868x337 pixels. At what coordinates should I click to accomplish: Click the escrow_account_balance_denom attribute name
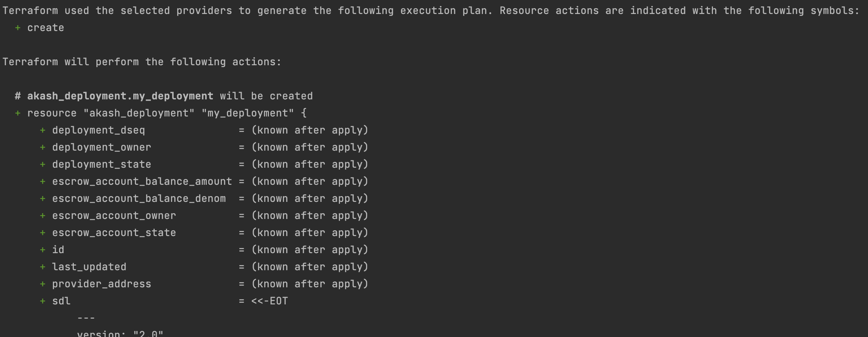tap(139, 199)
